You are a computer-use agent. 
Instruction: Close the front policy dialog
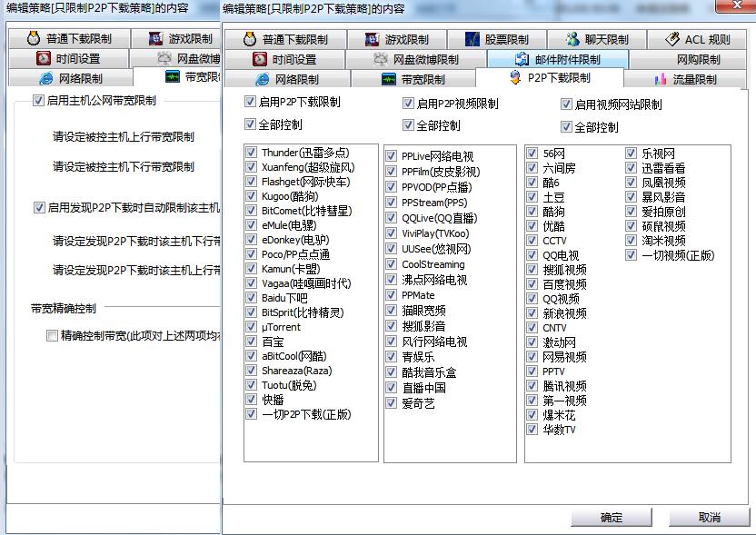[x=736, y=5]
